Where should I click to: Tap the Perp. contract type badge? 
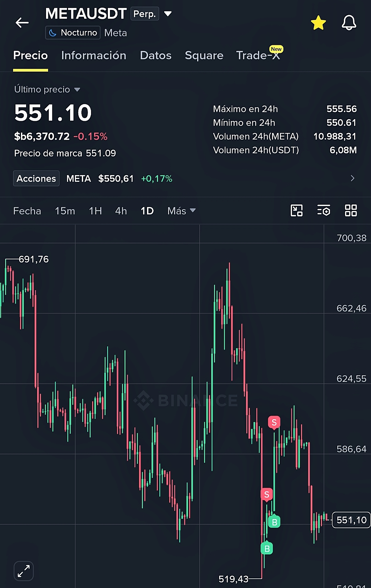(145, 14)
